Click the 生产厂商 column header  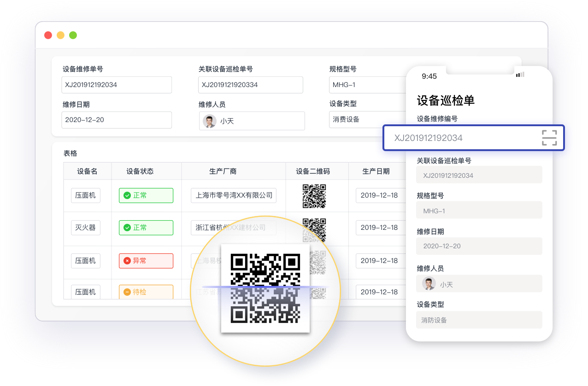pyautogui.click(x=223, y=171)
